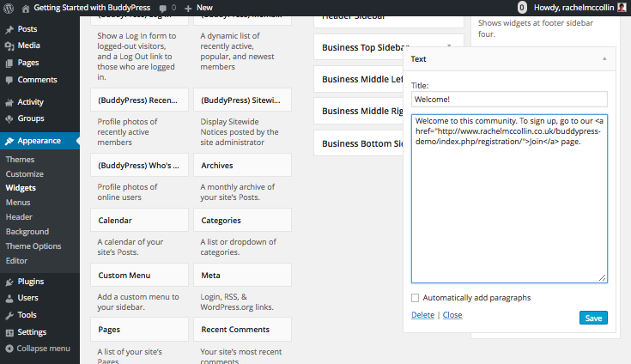Click Collapse menu label
Image resolution: width=631 pixels, height=364 pixels.
[x=44, y=349]
